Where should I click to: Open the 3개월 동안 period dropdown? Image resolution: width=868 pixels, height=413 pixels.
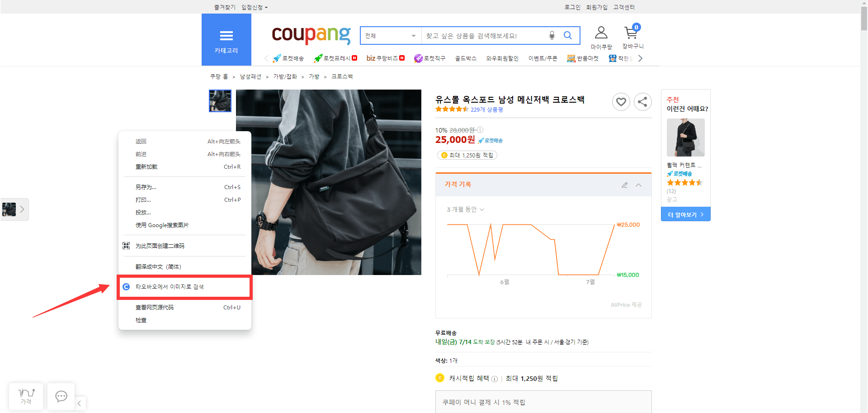(465, 209)
